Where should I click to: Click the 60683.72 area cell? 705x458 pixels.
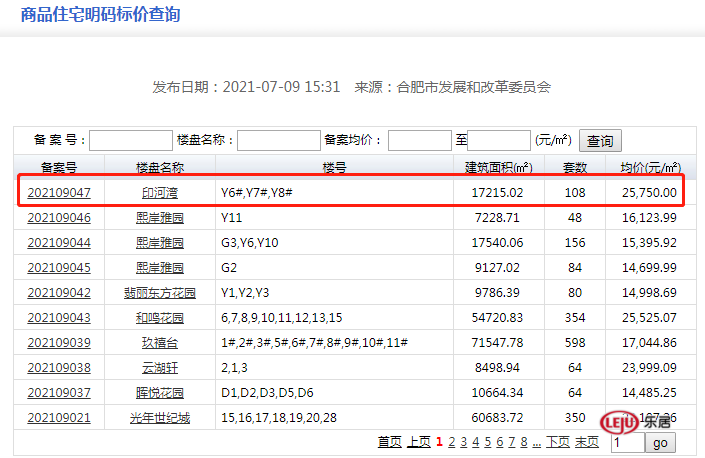tap(497, 418)
